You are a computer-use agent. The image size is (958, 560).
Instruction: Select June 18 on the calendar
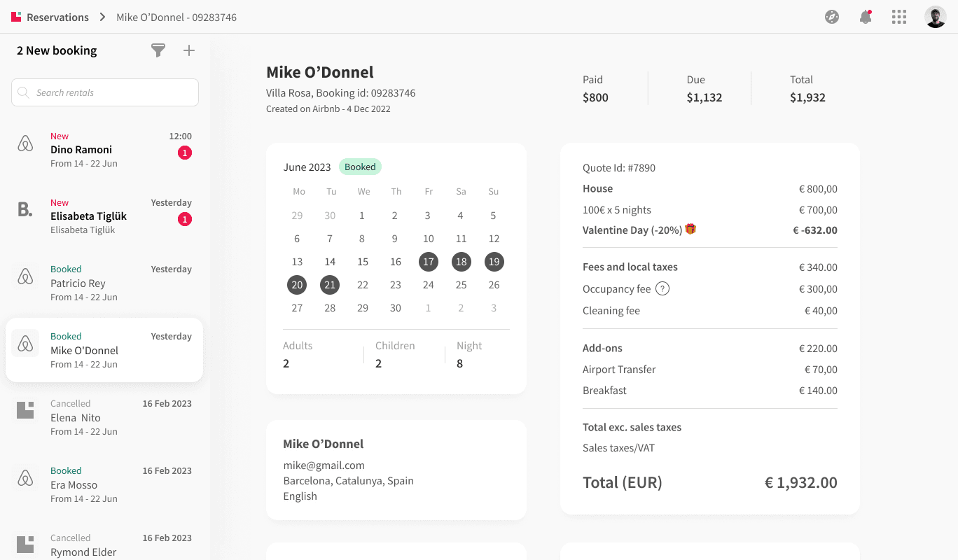click(x=461, y=262)
